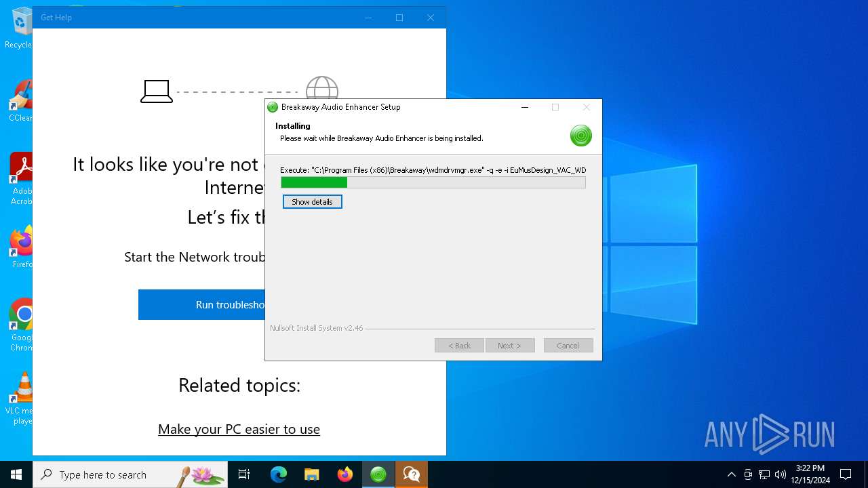Open Action Center notifications icon
The image size is (868, 488).
pyautogui.click(x=846, y=474)
